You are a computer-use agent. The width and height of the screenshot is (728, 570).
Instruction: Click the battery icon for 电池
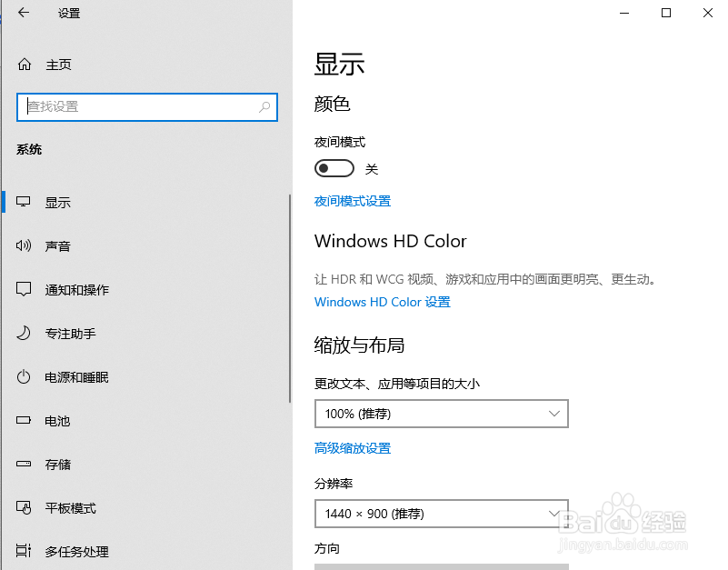pyautogui.click(x=24, y=420)
